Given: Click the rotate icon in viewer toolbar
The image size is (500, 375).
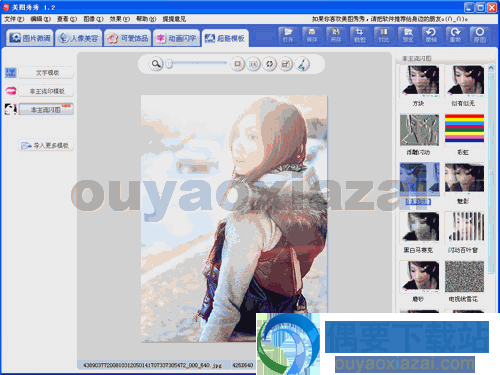Looking at the screenshot, I should pos(269,64).
